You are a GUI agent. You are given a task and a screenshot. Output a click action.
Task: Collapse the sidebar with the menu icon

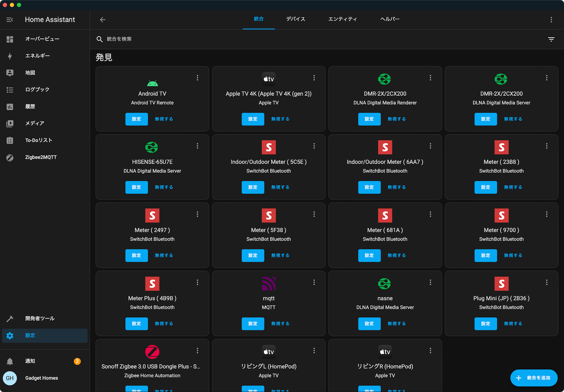click(10, 20)
